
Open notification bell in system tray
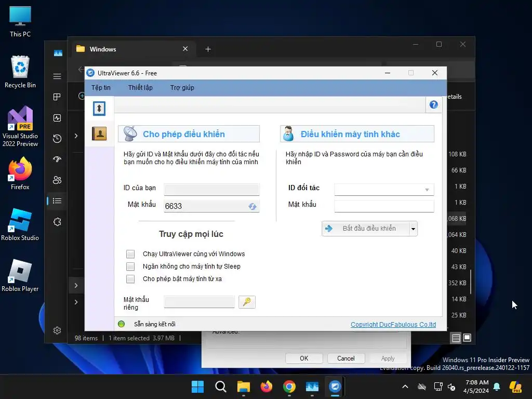click(x=497, y=387)
